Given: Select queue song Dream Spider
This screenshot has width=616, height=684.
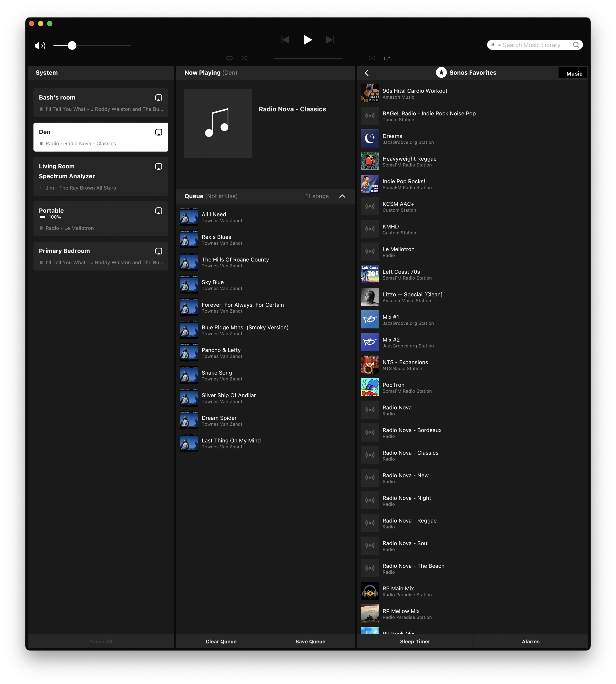Looking at the screenshot, I should (x=266, y=420).
